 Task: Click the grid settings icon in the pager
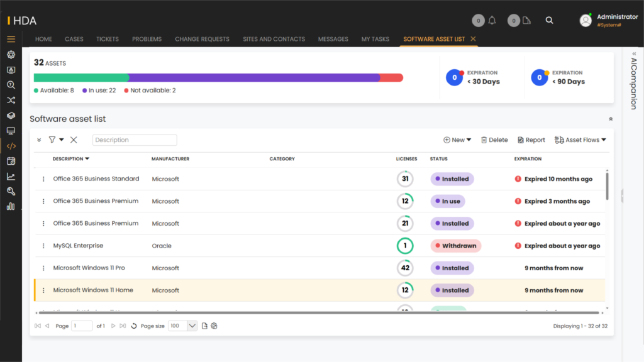click(214, 326)
